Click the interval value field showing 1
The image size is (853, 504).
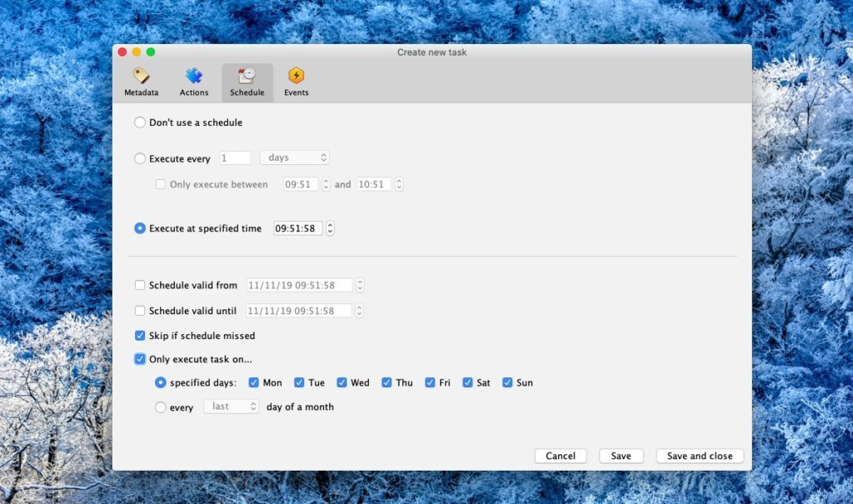click(234, 157)
